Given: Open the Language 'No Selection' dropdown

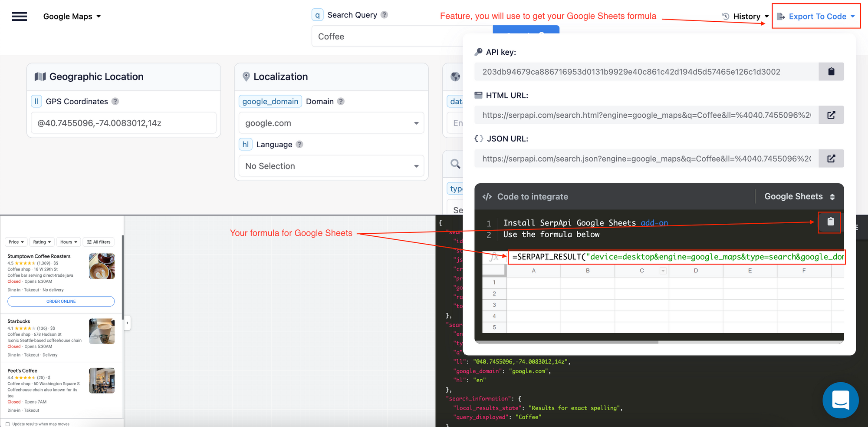Looking at the screenshot, I should click(331, 166).
